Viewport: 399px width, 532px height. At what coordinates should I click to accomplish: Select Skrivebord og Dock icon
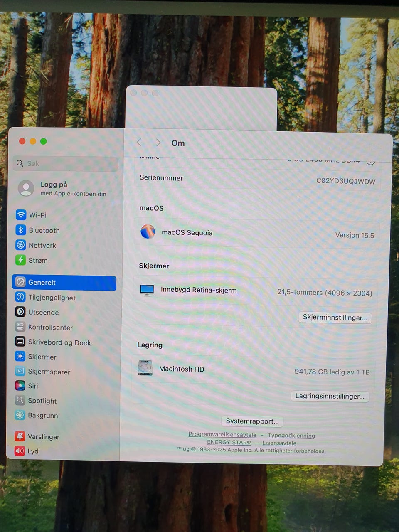click(x=20, y=342)
